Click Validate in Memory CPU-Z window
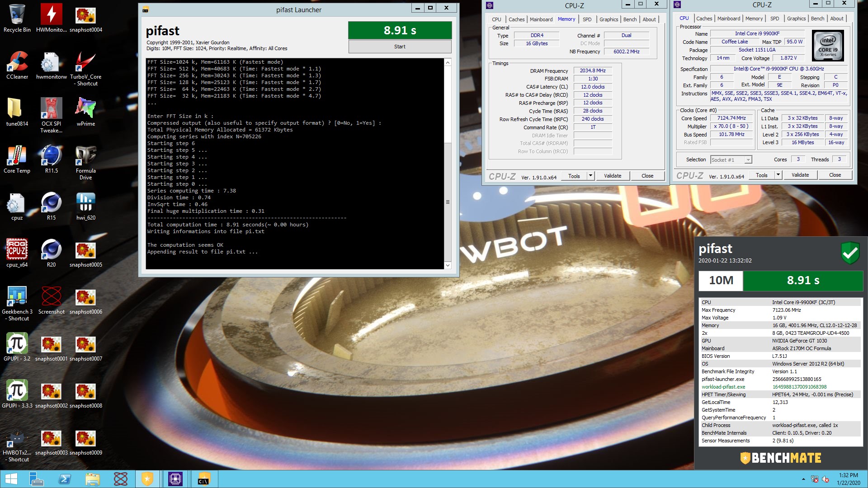The image size is (868, 488). (x=613, y=176)
